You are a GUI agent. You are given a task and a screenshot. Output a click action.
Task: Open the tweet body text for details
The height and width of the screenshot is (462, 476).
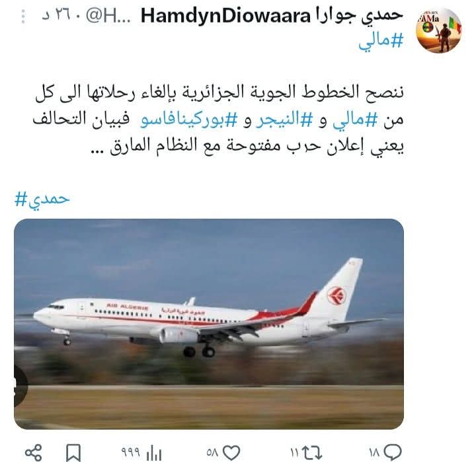(218, 119)
